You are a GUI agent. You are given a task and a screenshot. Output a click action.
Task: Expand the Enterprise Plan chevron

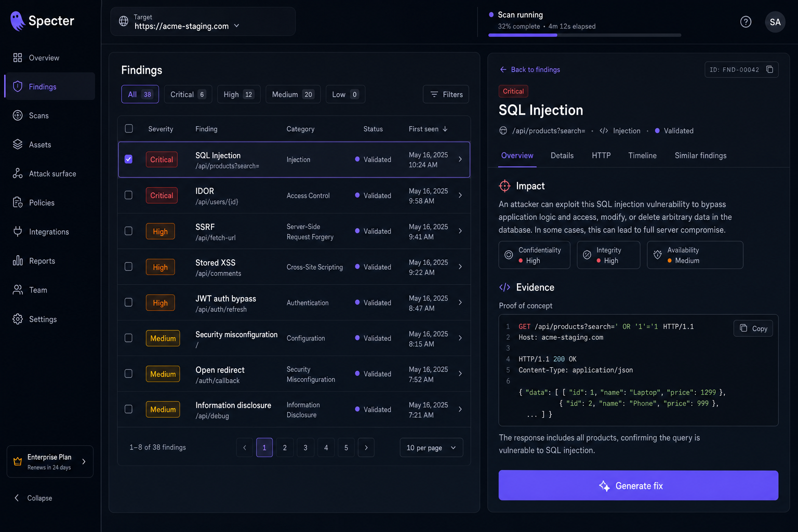click(84, 461)
